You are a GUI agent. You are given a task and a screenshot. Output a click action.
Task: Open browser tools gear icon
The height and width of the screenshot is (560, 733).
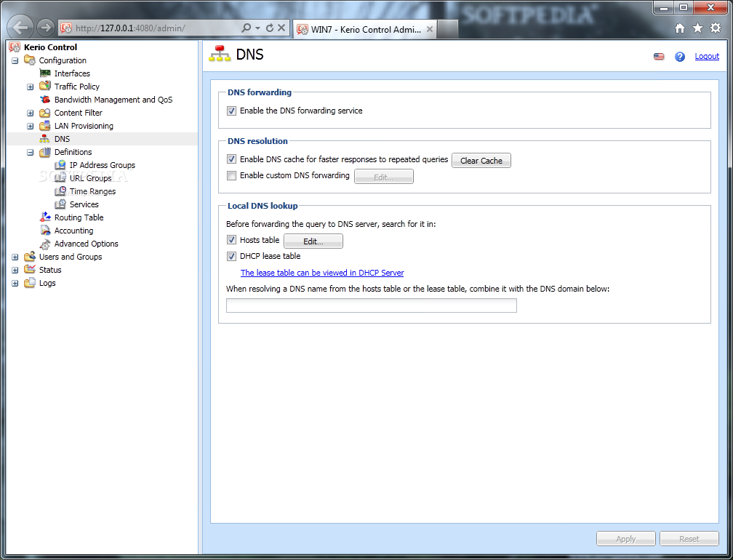[716, 28]
